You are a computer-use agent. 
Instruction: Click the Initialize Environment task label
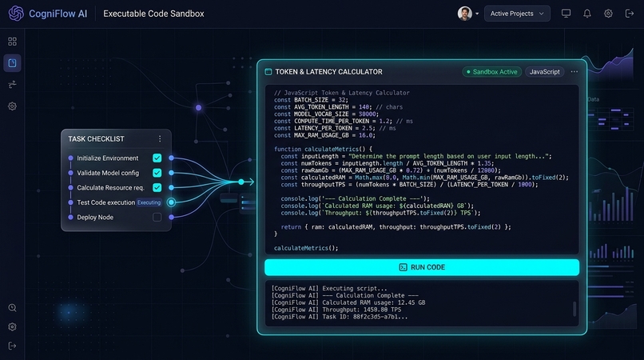point(108,158)
